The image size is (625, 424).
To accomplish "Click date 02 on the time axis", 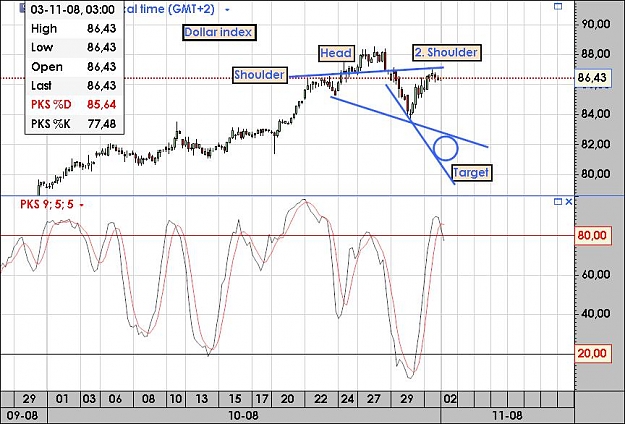I will (x=450, y=399).
